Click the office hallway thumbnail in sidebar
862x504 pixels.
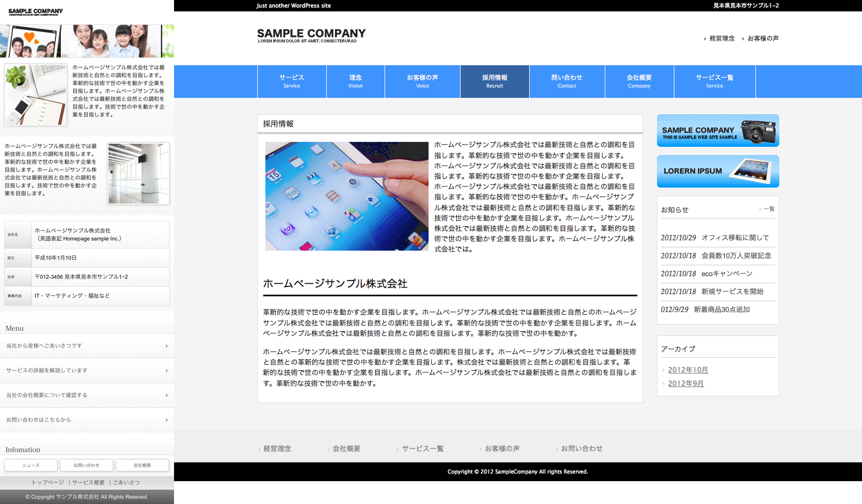[139, 173]
